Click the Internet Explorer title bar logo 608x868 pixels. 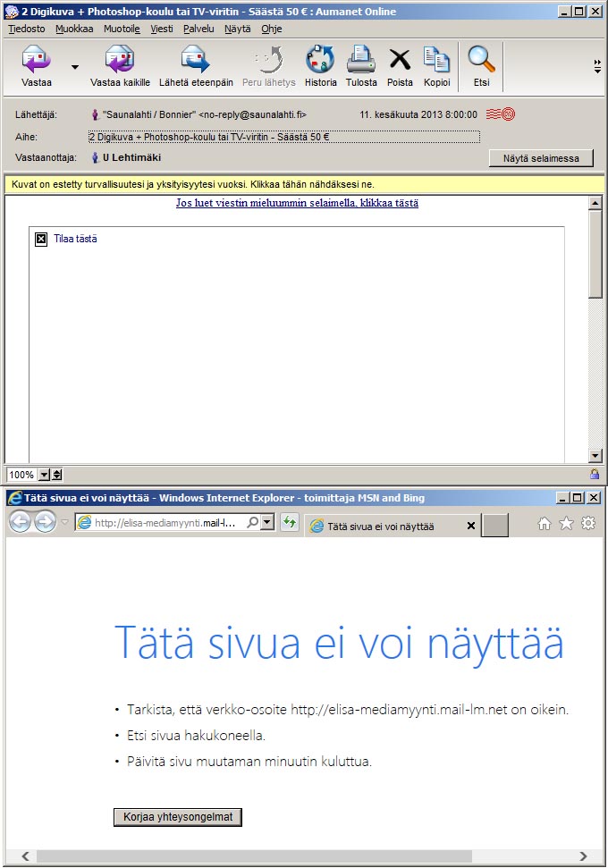click(14, 498)
